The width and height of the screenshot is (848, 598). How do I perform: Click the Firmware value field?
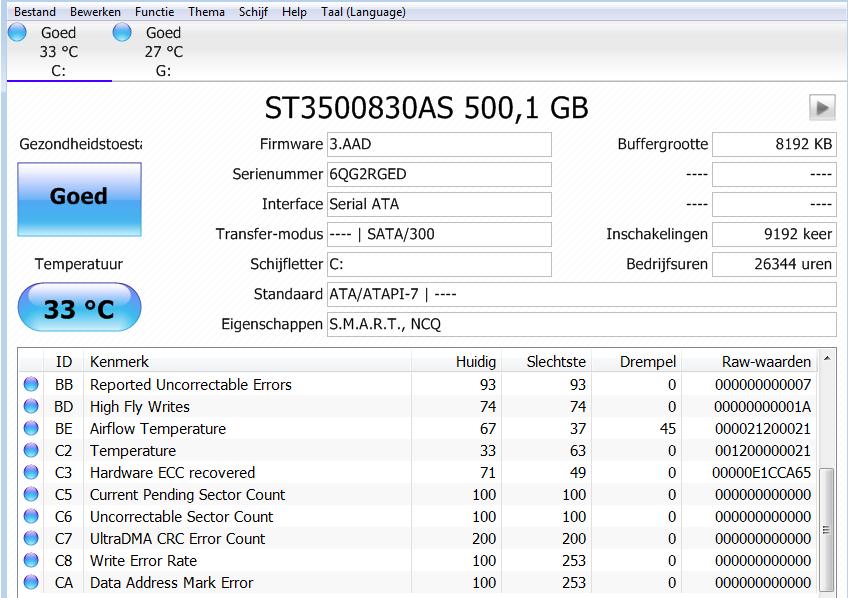439,144
